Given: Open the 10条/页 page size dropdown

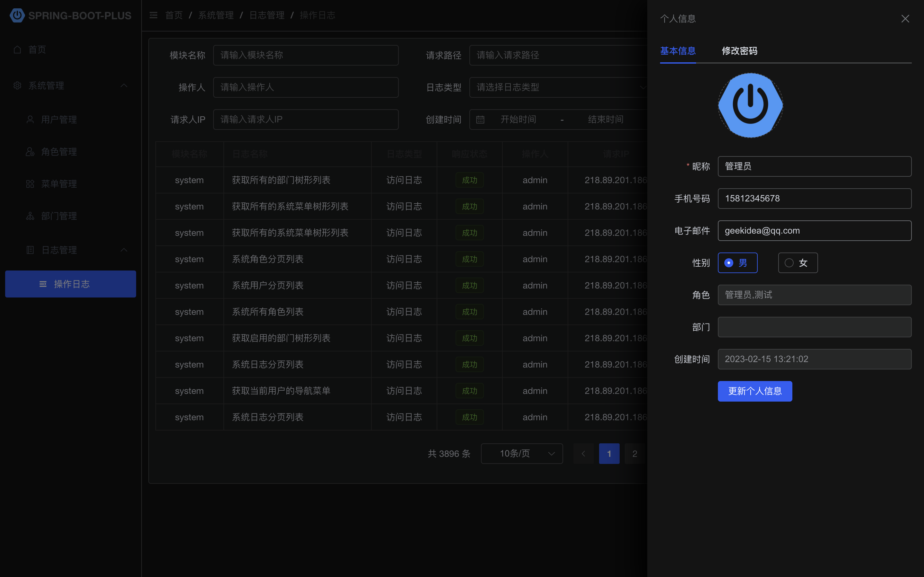Looking at the screenshot, I should (x=521, y=453).
